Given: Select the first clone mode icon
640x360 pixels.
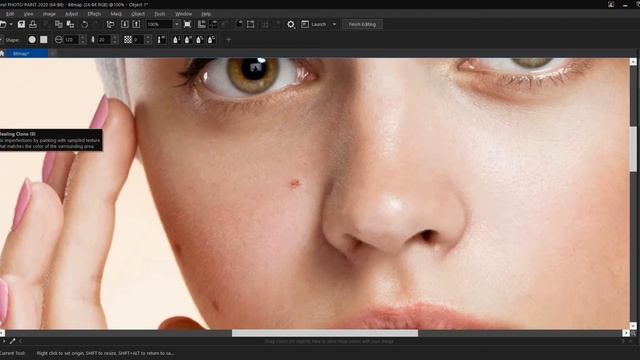Looking at the screenshot, I should (176, 40).
